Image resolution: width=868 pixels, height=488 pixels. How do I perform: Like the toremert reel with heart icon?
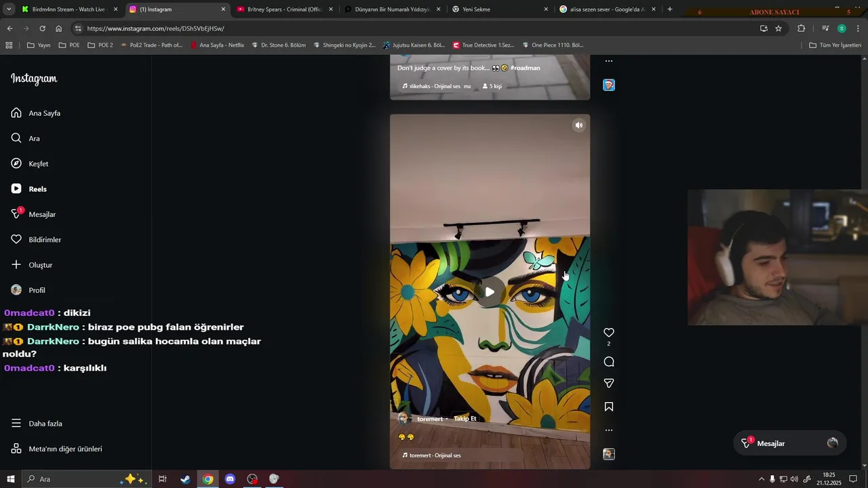click(609, 333)
